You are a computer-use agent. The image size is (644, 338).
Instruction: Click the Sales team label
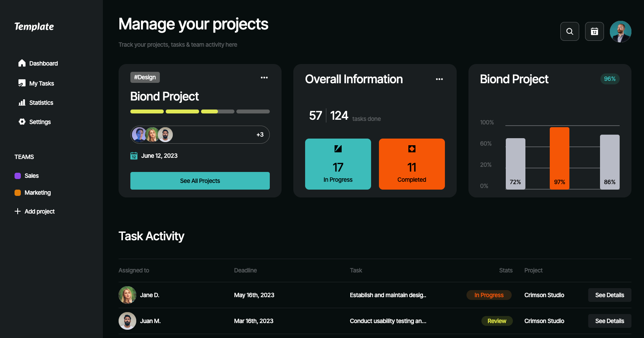click(31, 176)
